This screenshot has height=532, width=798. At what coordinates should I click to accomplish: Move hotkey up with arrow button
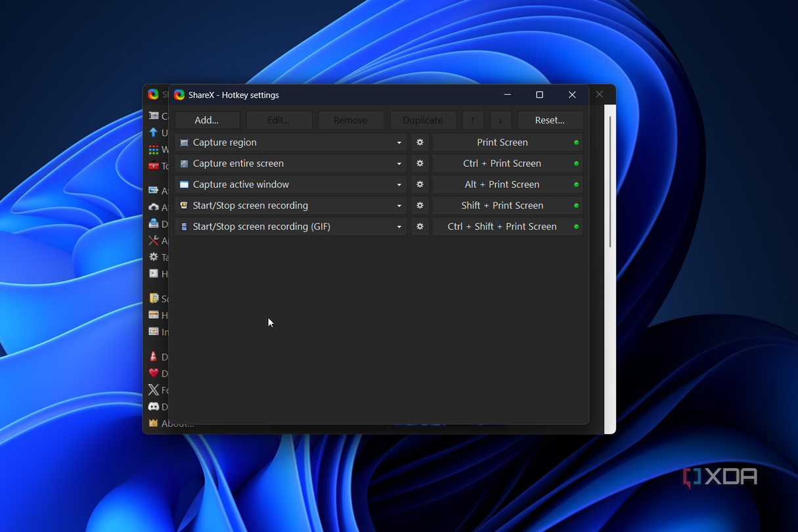click(473, 120)
